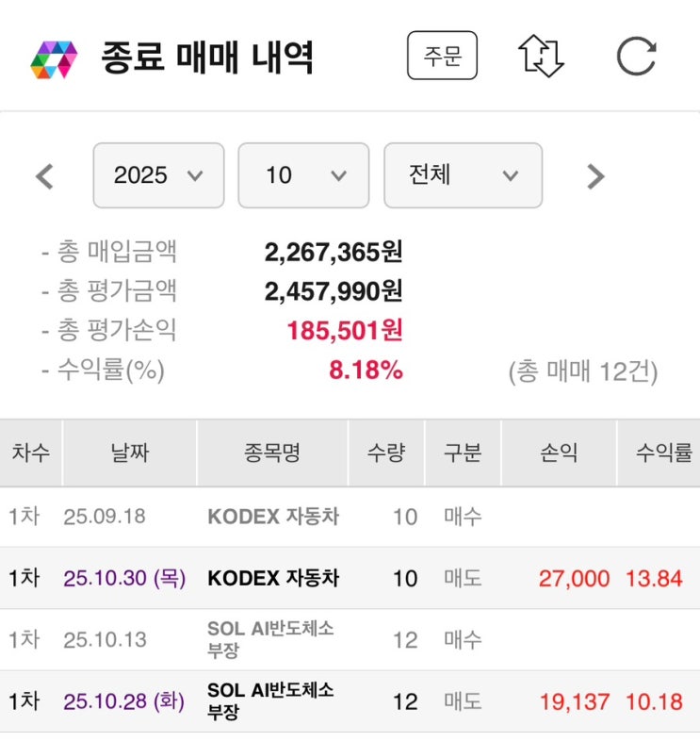700x741 pixels.
Task: Expand the 전체 filter dropdown
Action: pyautogui.click(x=463, y=175)
